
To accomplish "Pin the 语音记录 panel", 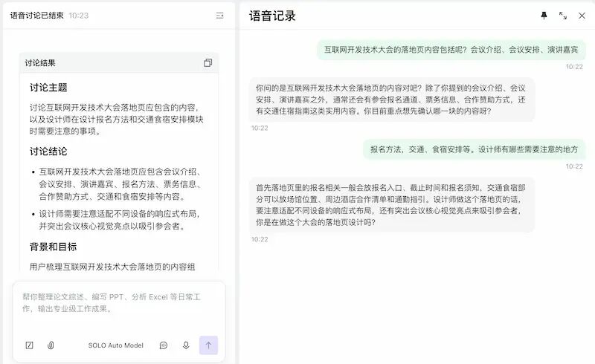I will pyautogui.click(x=544, y=16).
